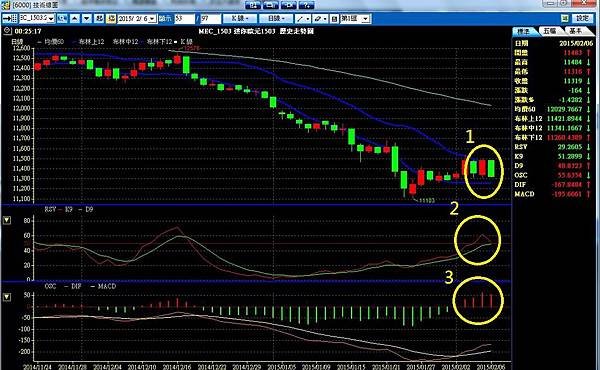Click the blue icon just left of the date box

[x=99, y=18]
